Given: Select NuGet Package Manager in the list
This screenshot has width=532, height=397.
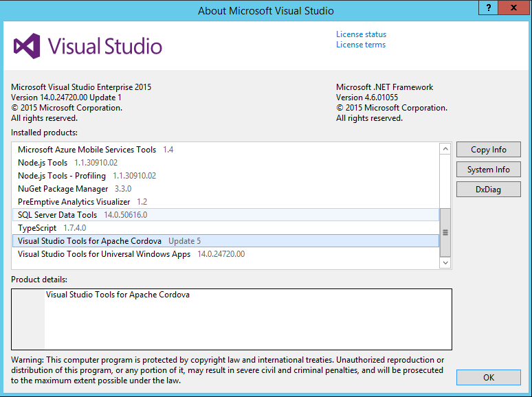Looking at the screenshot, I should tap(225, 189).
